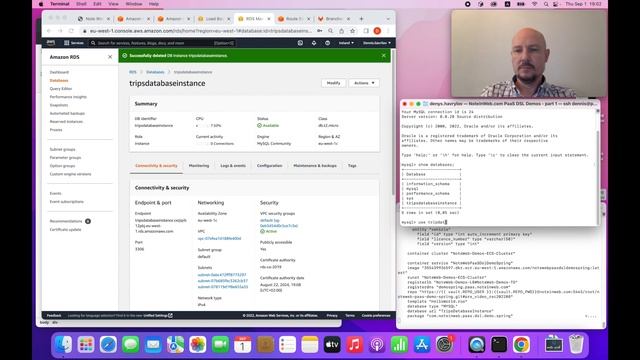Open the Window menu in menu bar
This screenshot has height=360, width=640.
(134, 4)
